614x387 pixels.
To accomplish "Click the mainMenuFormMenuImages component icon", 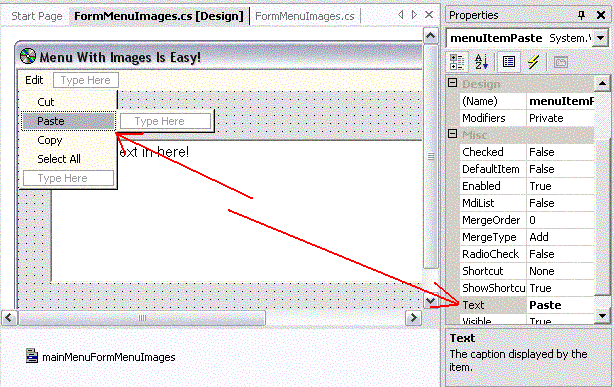I will click(32, 356).
